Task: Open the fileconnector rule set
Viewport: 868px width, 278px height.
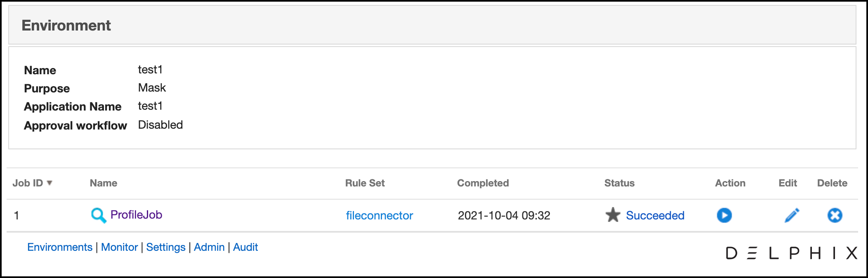Action: click(x=379, y=215)
